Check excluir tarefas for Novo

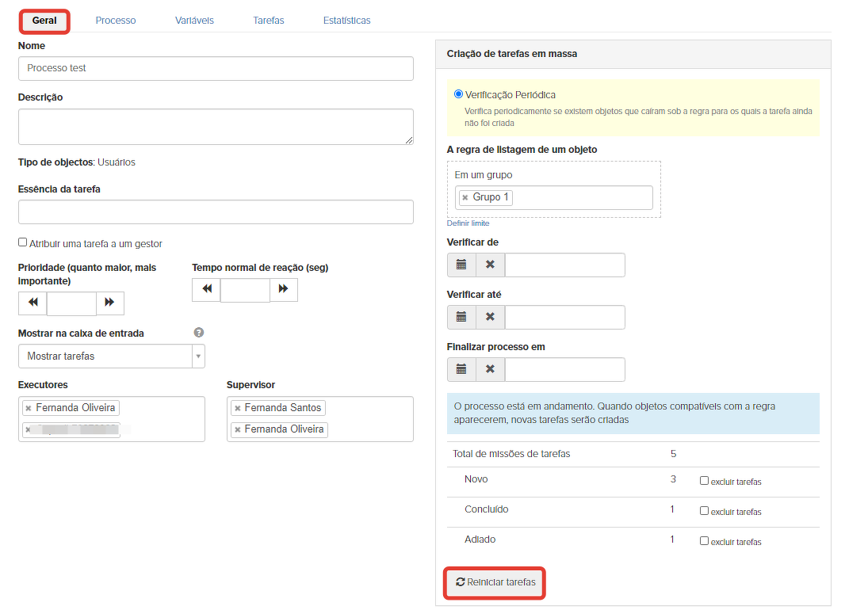(704, 481)
